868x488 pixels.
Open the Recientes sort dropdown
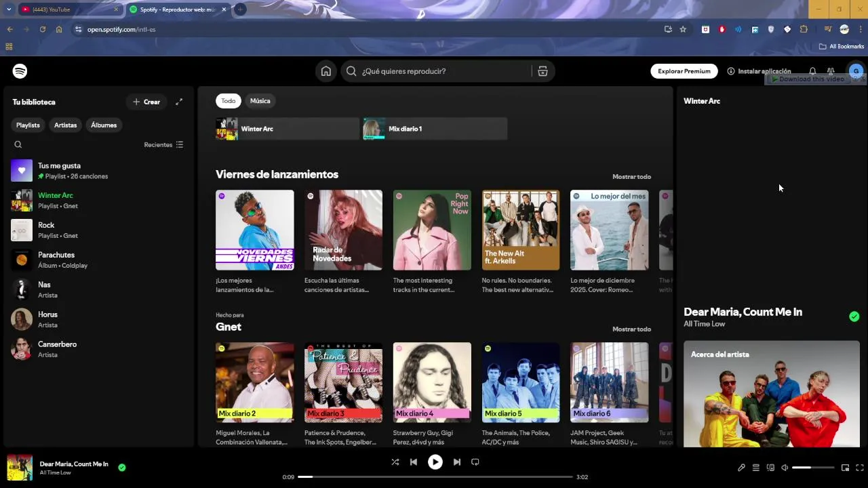click(163, 144)
